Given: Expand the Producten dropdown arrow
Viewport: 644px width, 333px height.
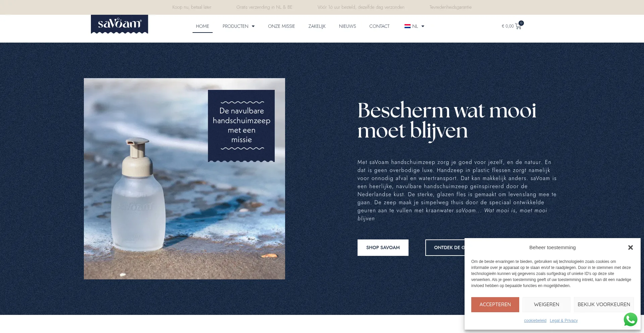Looking at the screenshot, I should point(253,26).
